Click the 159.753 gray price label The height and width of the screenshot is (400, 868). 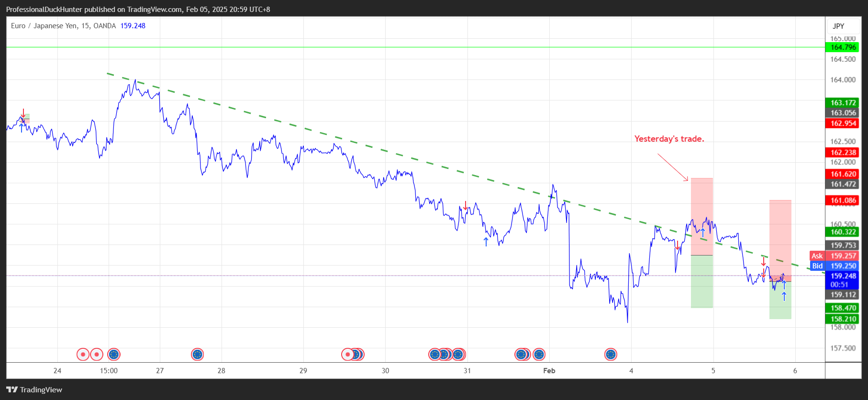point(843,245)
